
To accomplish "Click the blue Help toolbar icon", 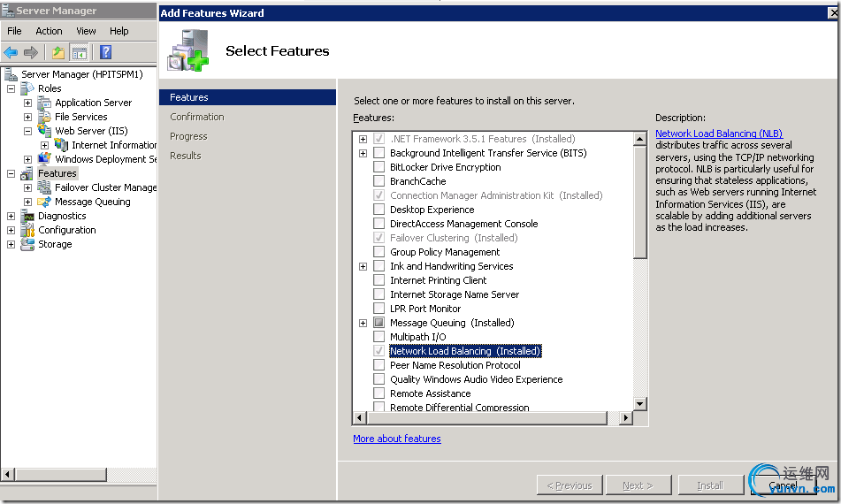I will (105, 52).
